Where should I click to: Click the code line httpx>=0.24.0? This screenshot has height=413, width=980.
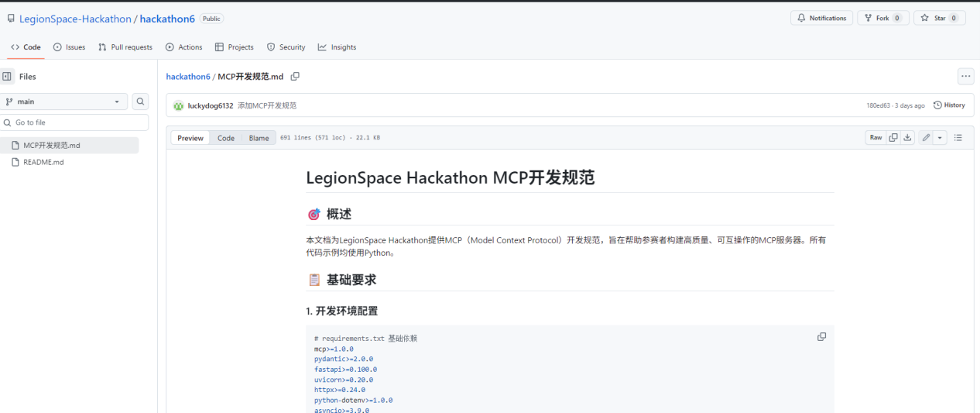coord(340,390)
